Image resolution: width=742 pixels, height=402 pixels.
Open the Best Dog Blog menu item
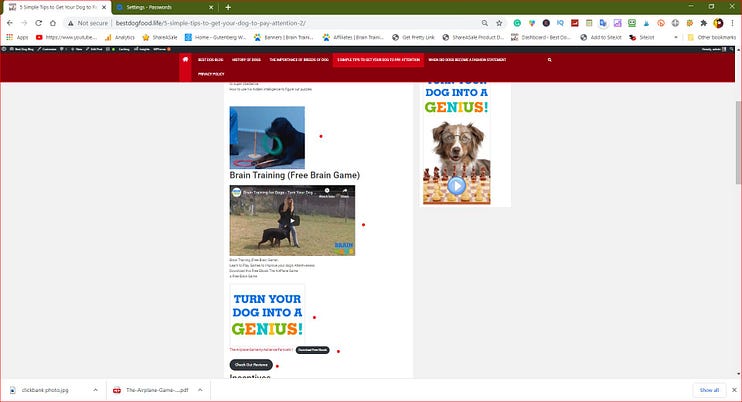coord(211,60)
